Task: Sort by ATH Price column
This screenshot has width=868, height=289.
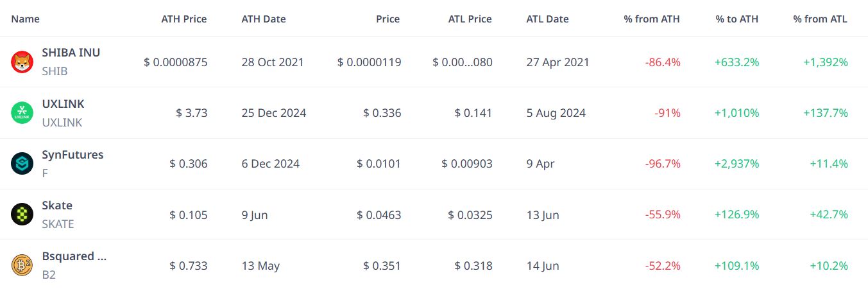Action: click(x=184, y=19)
